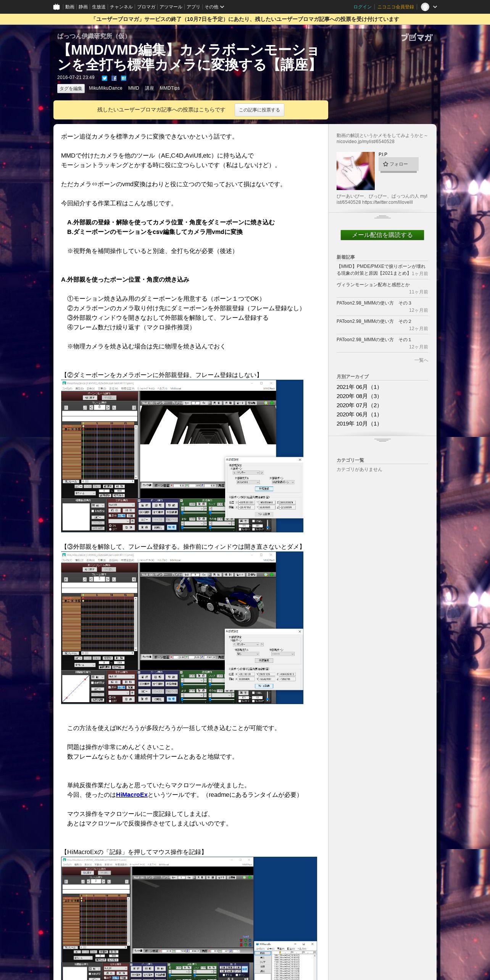Click メール配信を購読する button
The image size is (490, 980).
tap(382, 235)
